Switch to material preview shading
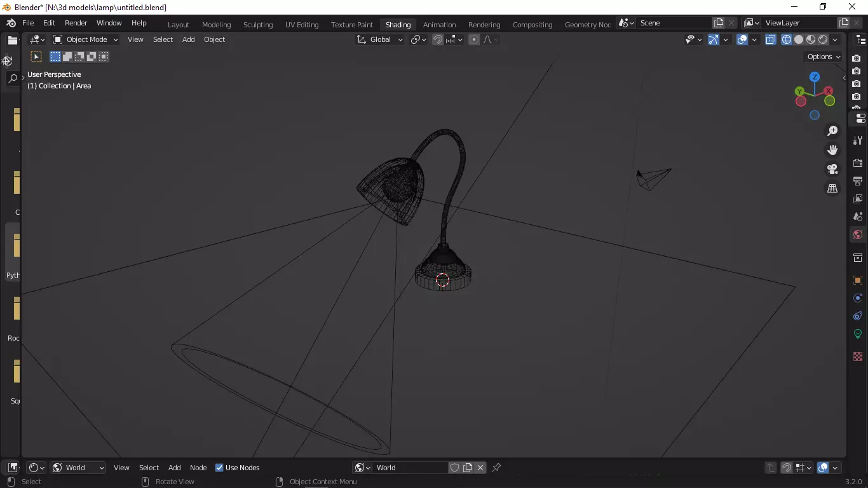868x488 pixels. [x=811, y=39]
